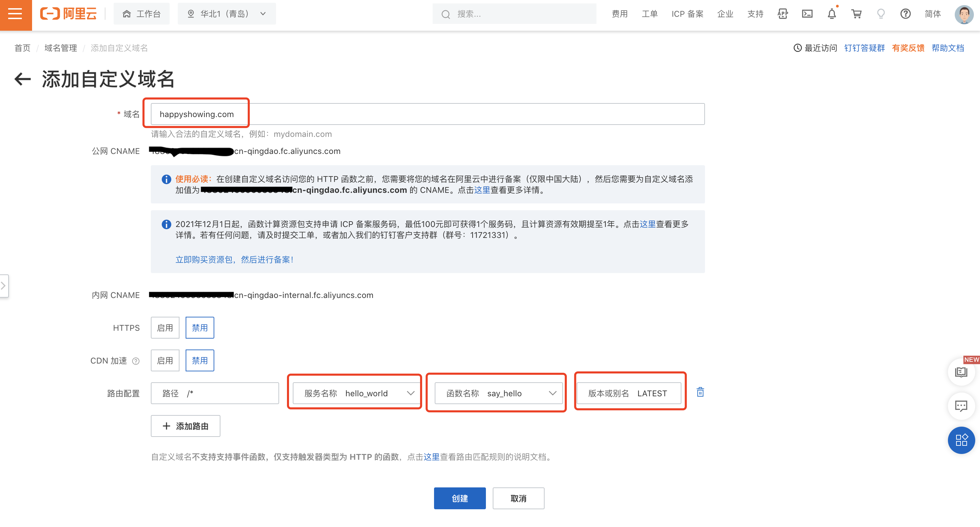Expand the 函数名称 say_hello dropdown

pyautogui.click(x=499, y=393)
